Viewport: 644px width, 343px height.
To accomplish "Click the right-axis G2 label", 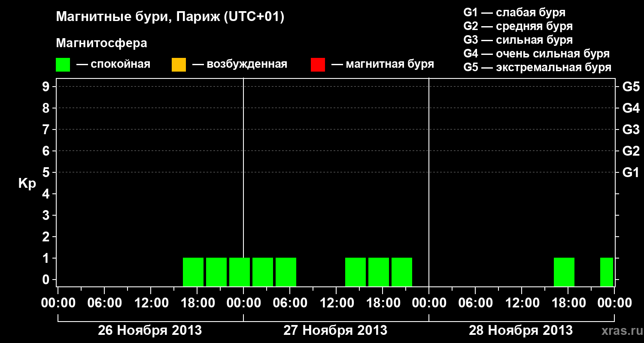I will 631,151.
